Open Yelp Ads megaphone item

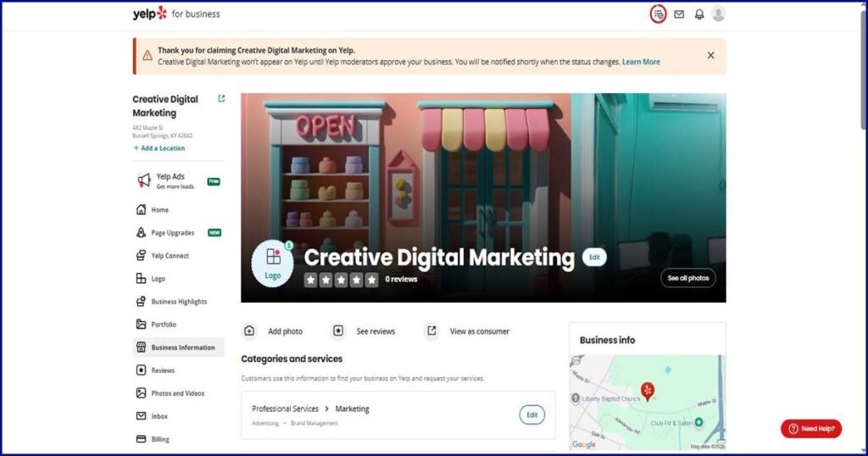(178, 181)
